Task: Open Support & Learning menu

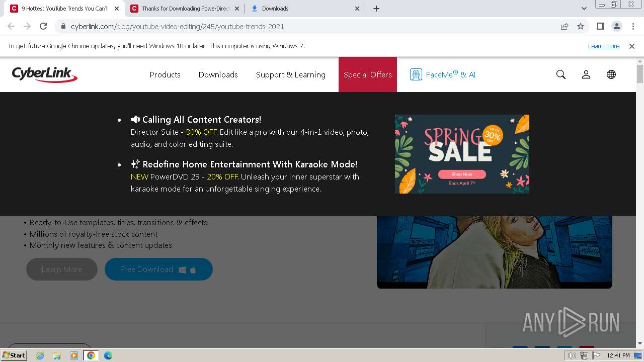Action: [291, 74]
